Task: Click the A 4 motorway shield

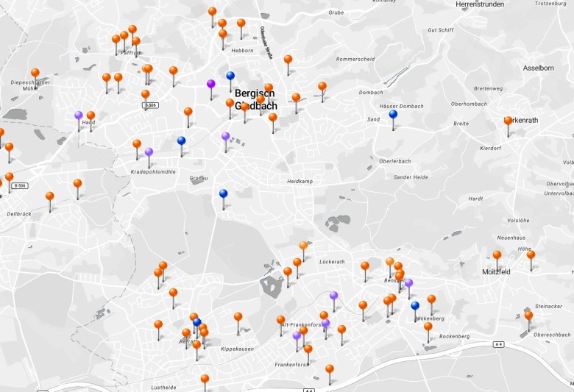Action: [x=498, y=344]
